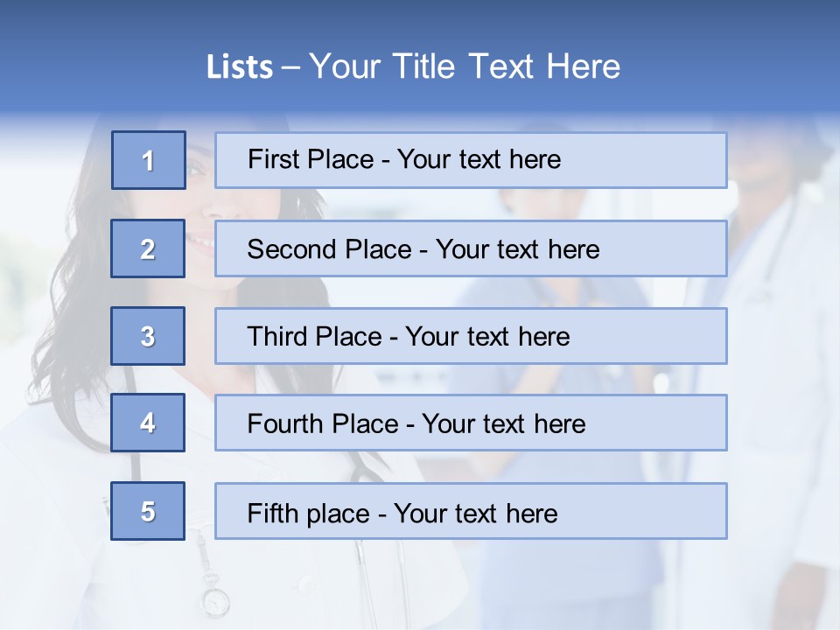Click the blue header band beside the title

tap(729, 59)
